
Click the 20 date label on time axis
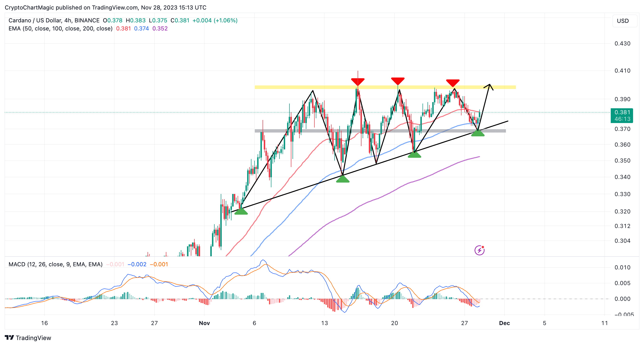point(394,323)
